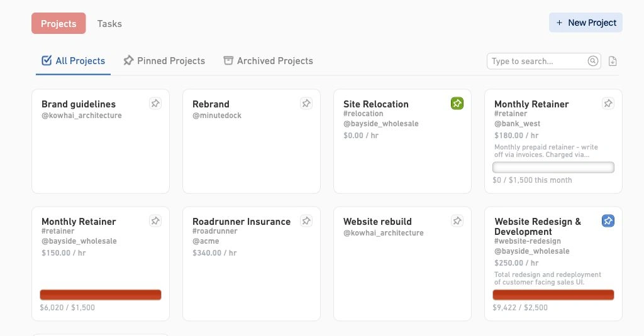644x336 pixels.
Task: Switch to the Tasks section
Action: point(109,23)
